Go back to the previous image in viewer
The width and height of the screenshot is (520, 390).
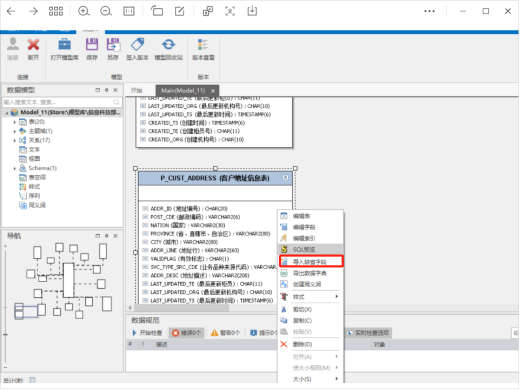[x=11, y=11]
